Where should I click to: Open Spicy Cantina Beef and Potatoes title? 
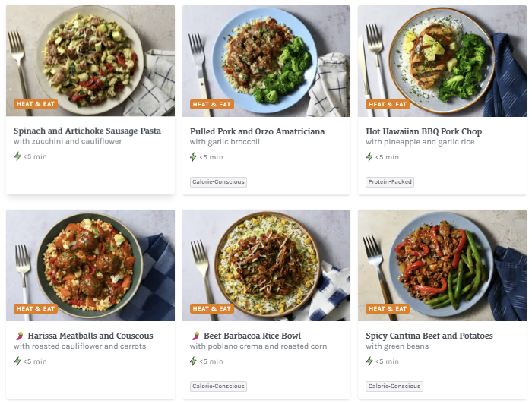click(429, 336)
